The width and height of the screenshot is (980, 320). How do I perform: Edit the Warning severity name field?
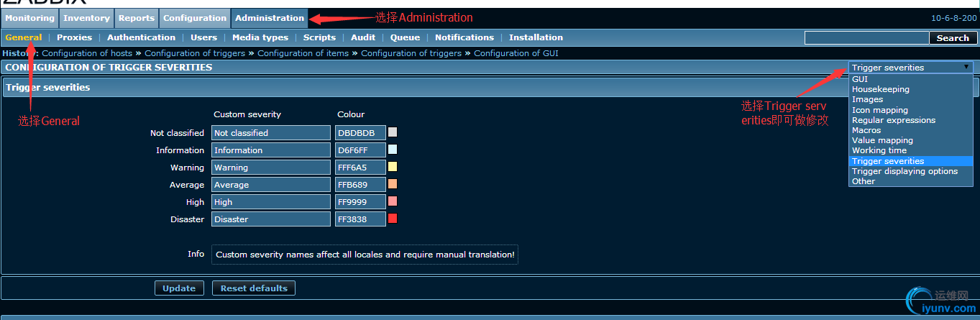(271, 168)
